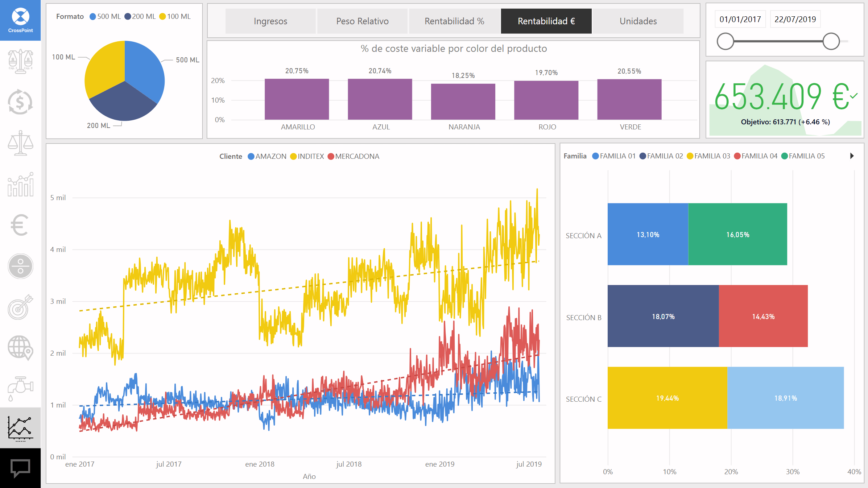
Task: Open the bar chart with line icon
Action: pyautogui.click(x=20, y=184)
